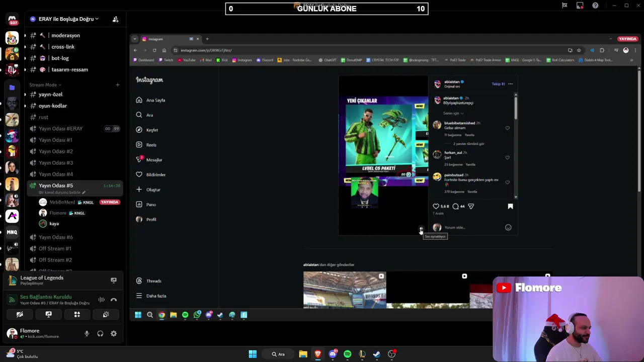Share the post with paper-plane icon
Viewport: 644px width, 362px height.
click(471, 206)
